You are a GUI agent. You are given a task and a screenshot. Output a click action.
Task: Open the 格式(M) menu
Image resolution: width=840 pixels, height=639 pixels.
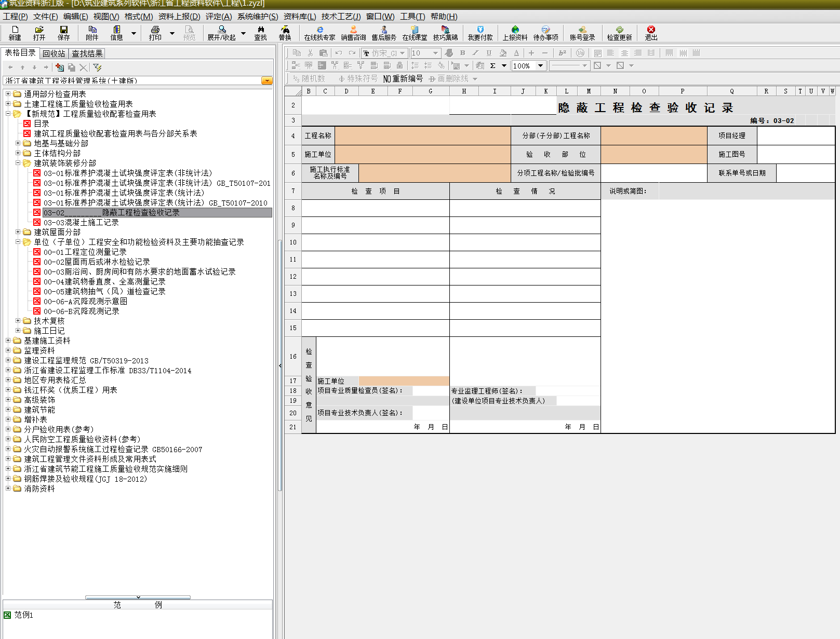click(x=139, y=17)
